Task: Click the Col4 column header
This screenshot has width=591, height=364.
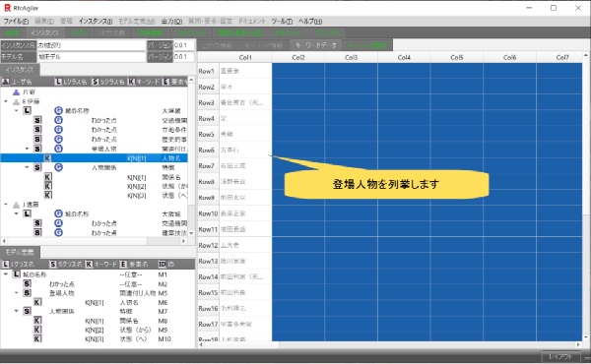Action: 404,57
